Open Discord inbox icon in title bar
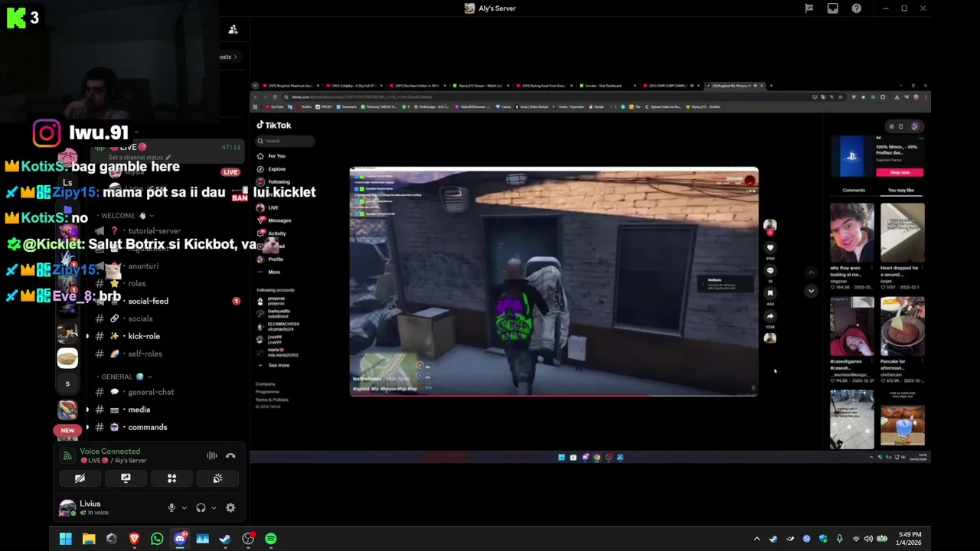Screen dimensions: 980x551 click(x=833, y=8)
